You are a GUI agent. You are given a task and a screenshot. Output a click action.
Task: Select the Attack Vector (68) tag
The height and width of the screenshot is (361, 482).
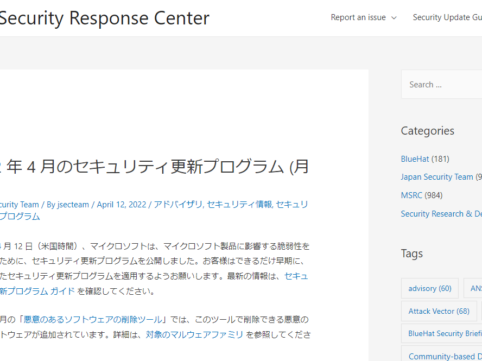tap(439, 311)
